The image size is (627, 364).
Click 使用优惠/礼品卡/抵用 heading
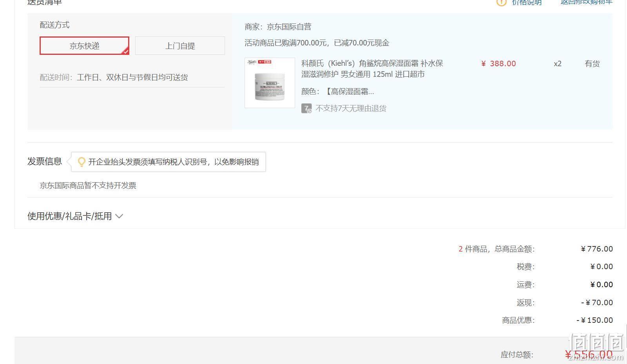pos(69,216)
